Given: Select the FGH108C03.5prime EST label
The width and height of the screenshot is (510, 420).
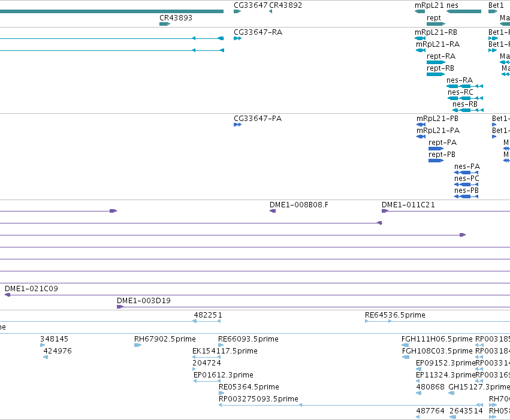Looking at the screenshot, I should (x=437, y=352).
